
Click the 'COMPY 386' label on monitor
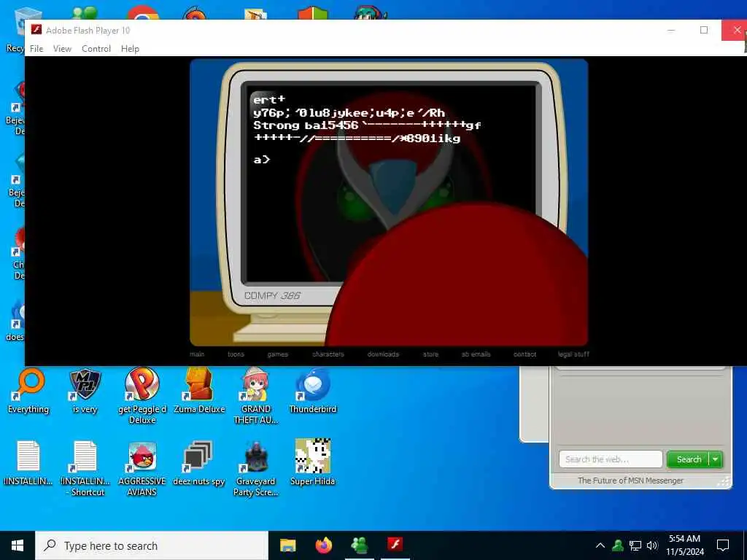(x=272, y=296)
